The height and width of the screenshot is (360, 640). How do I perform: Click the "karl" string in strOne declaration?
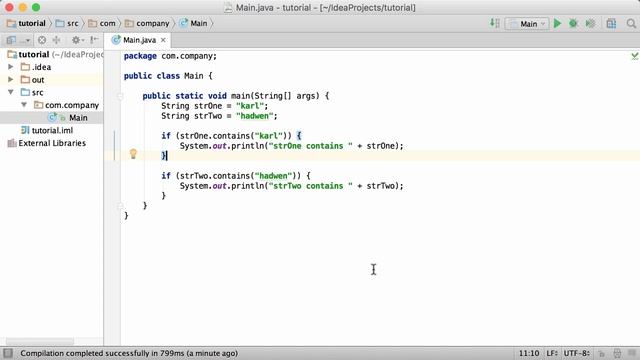tap(250, 106)
